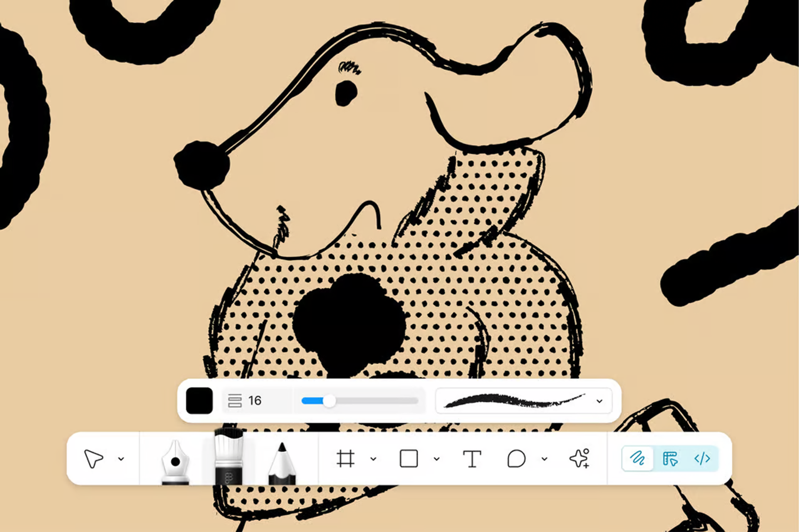799x532 pixels.
Task: Open the brush stroke style dropdown
Action: pos(599,401)
